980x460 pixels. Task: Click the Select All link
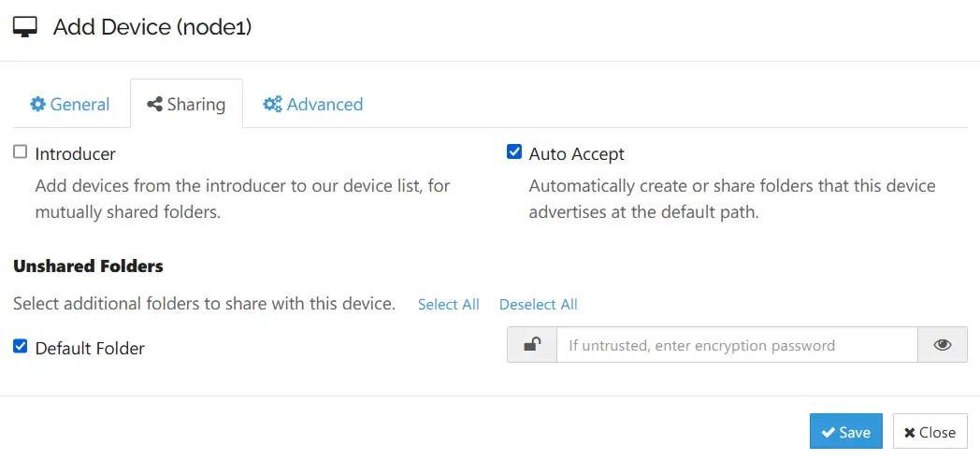coord(449,305)
